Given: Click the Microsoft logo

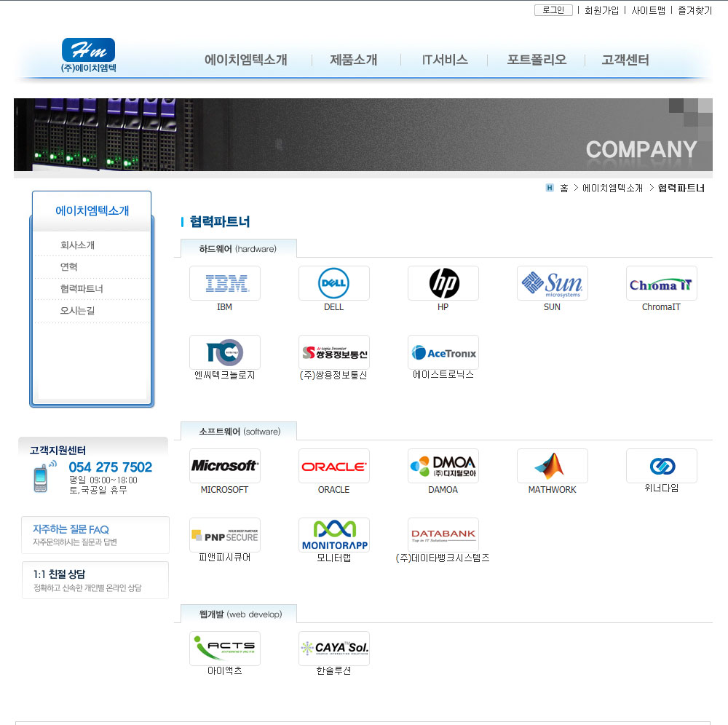Looking at the screenshot, I should [x=225, y=466].
